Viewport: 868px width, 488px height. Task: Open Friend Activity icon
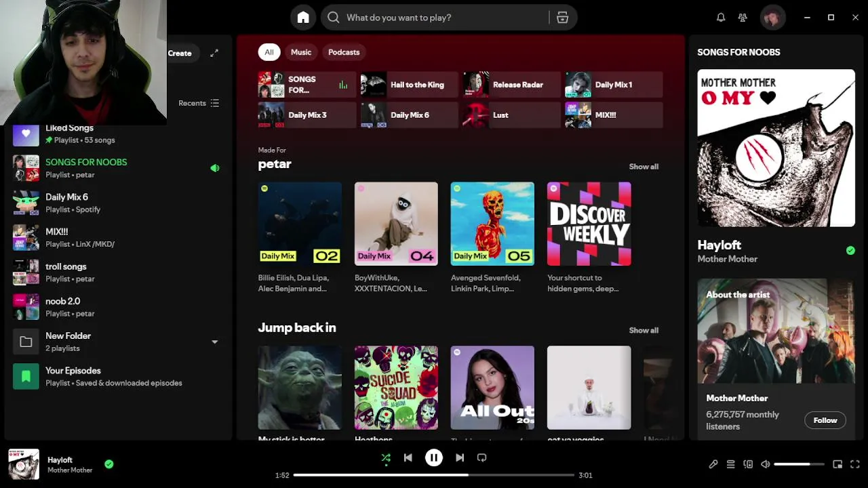pyautogui.click(x=743, y=18)
